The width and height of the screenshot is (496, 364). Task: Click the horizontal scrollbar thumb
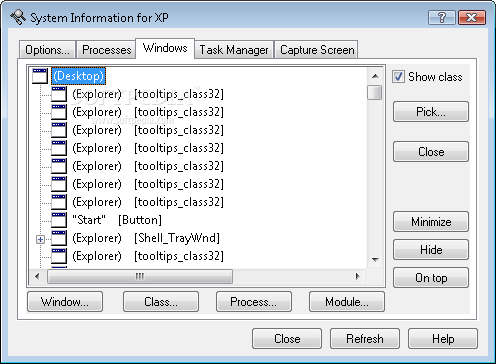click(x=140, y=276)
